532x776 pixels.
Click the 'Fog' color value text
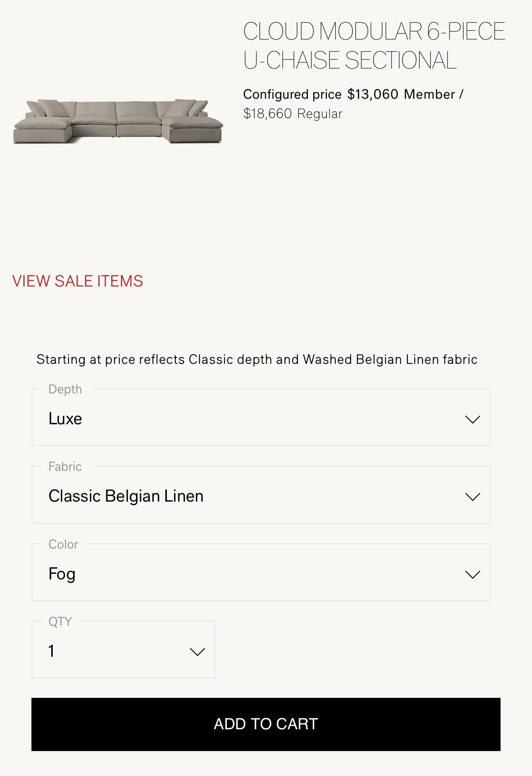62,574
